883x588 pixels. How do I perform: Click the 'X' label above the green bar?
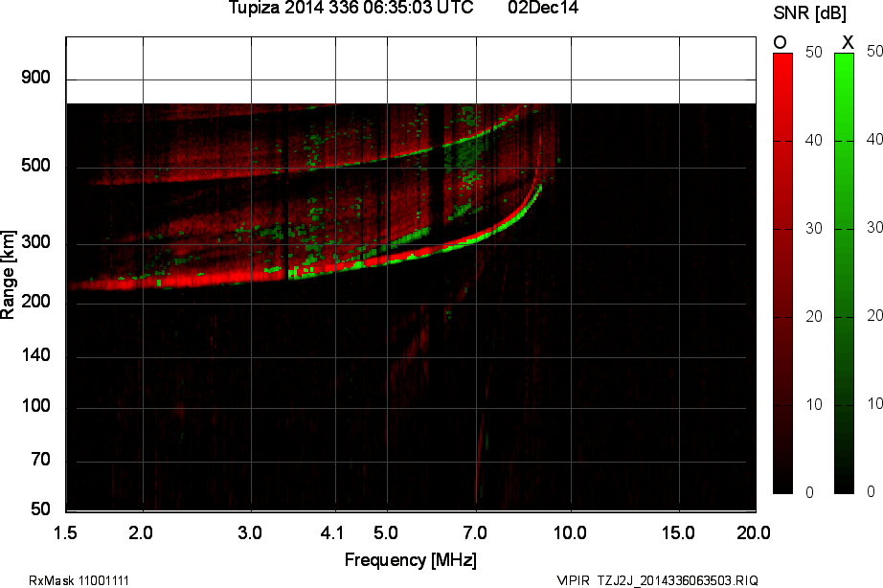coord(848,42)
